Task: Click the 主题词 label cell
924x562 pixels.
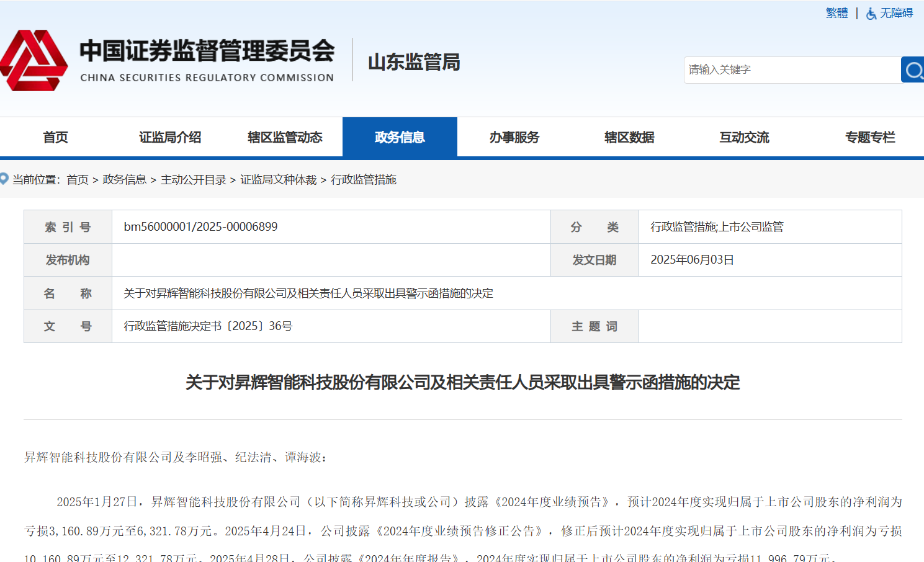Action: [x=594, y=326]
